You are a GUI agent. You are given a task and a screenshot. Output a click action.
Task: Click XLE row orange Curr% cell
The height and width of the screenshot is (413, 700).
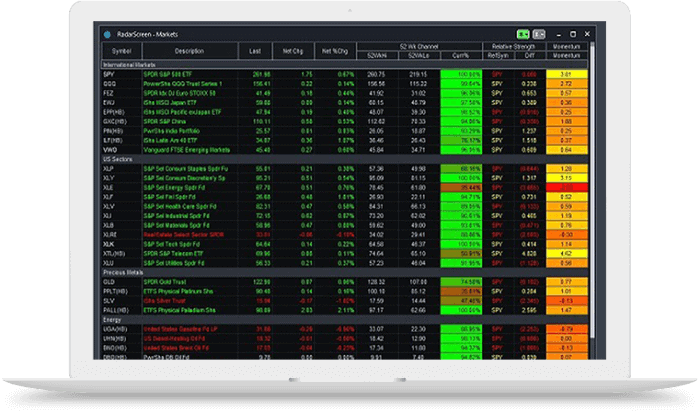click(461, 188)
